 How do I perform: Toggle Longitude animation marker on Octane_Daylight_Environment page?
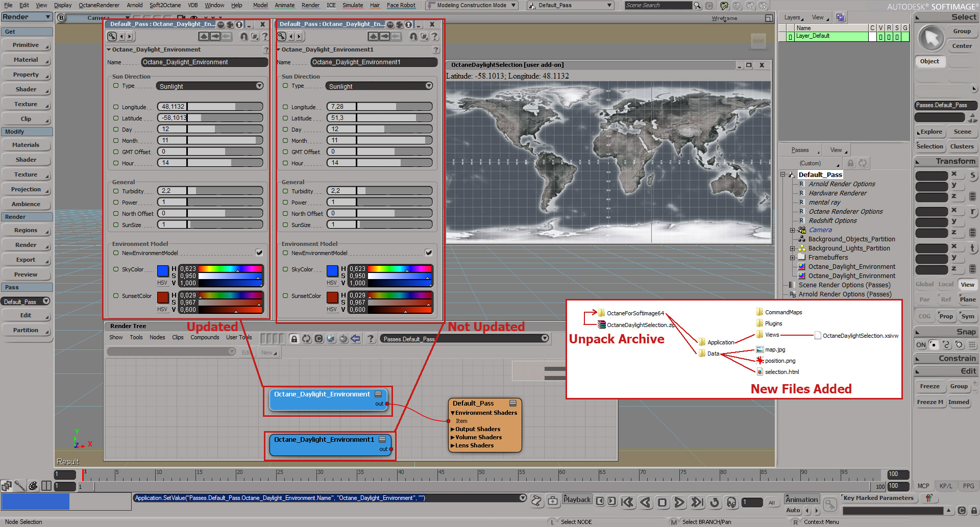tap(116, 107)
